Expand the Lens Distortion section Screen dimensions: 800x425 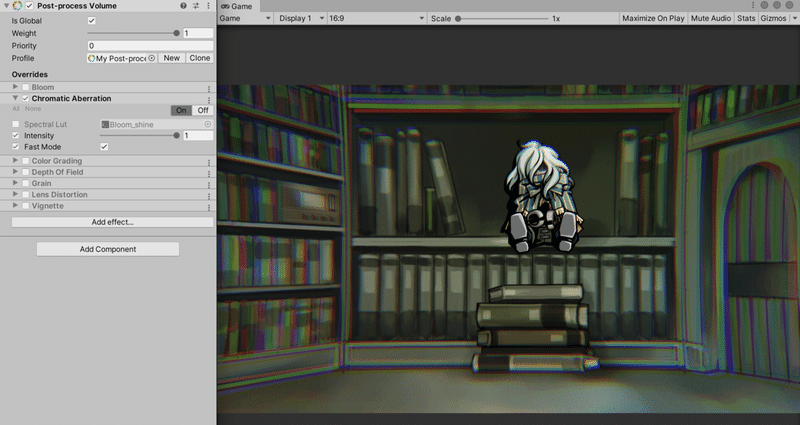[x=15, y=194]
